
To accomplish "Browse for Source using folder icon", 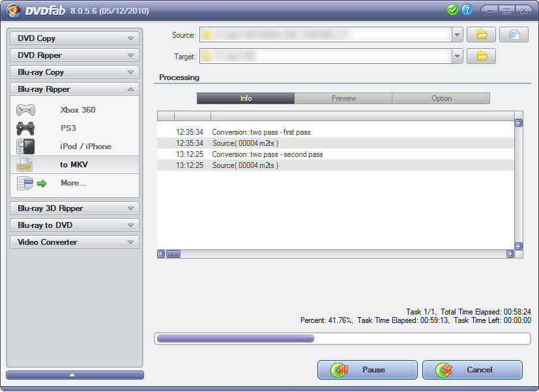I will click(481, 35).
